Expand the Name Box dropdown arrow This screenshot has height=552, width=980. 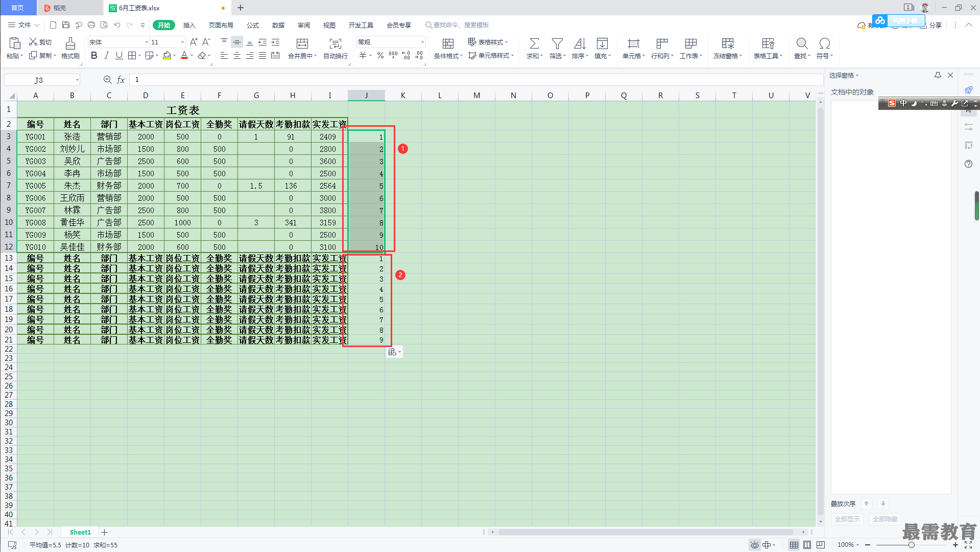coord(77,80)
